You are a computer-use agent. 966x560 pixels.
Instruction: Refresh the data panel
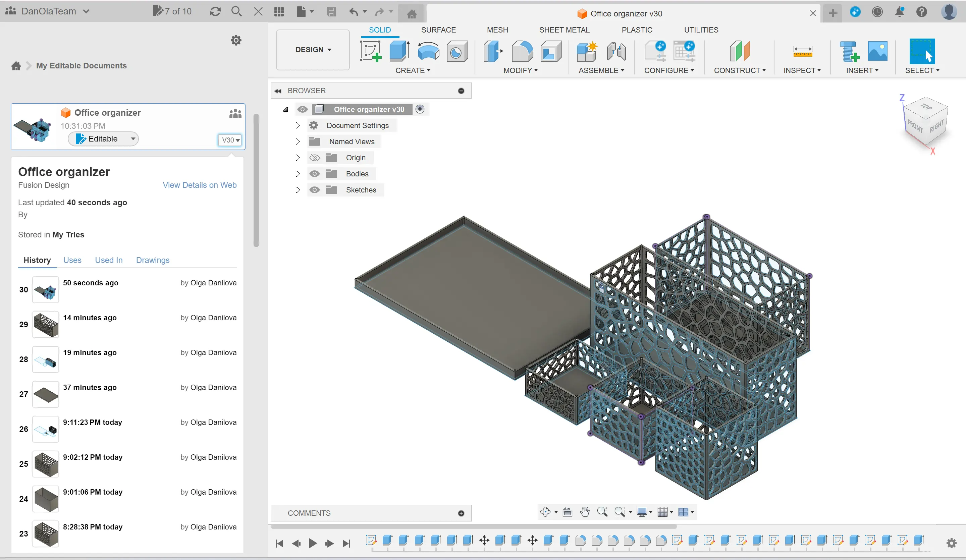tap(215, 11)
